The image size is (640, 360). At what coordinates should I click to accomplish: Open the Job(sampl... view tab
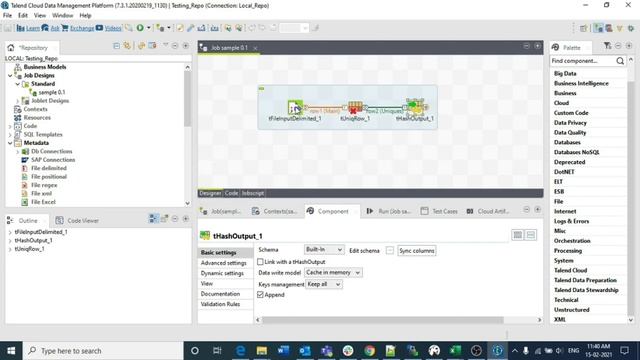point(221,211)
